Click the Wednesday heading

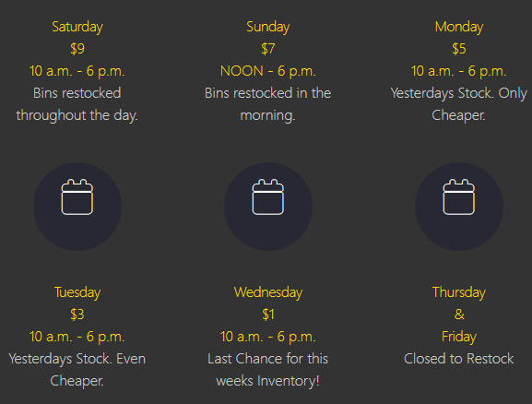click(x=268, y=292)
